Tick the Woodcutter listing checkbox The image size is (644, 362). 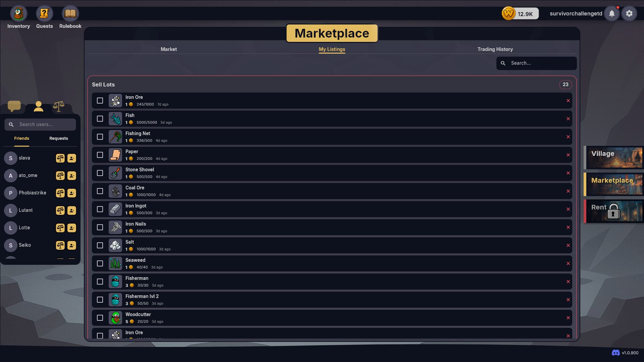tap(100, 318)
